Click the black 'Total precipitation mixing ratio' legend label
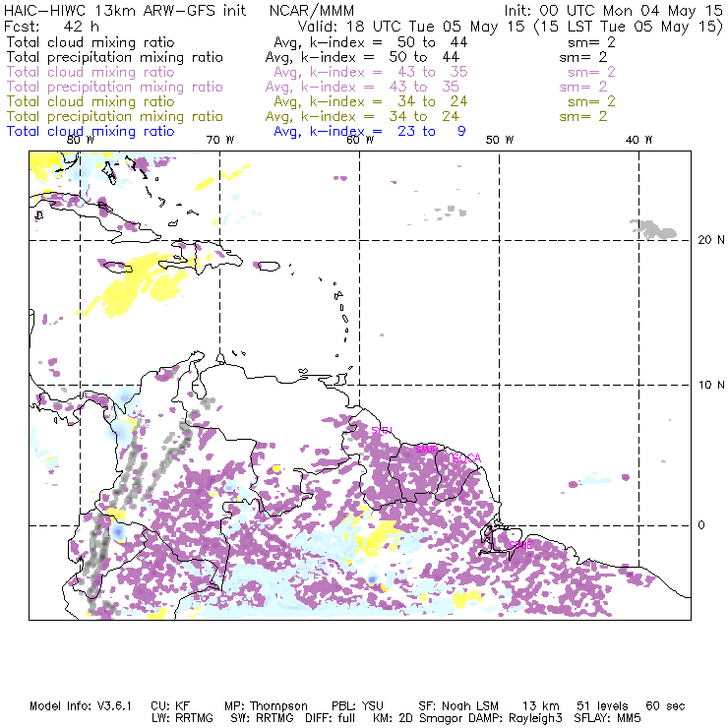The height and width of the screenshot is (728, 728). pyautogui.click(x=115, y=57)
